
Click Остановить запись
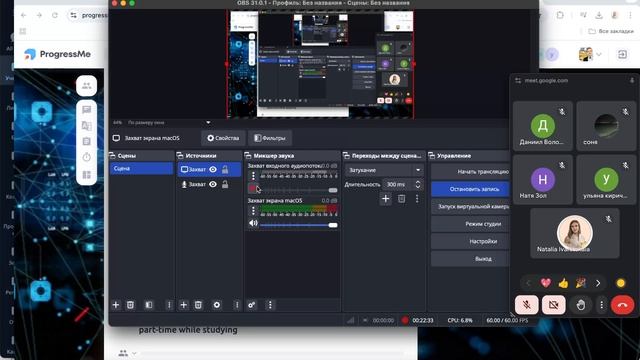(471, 189)
